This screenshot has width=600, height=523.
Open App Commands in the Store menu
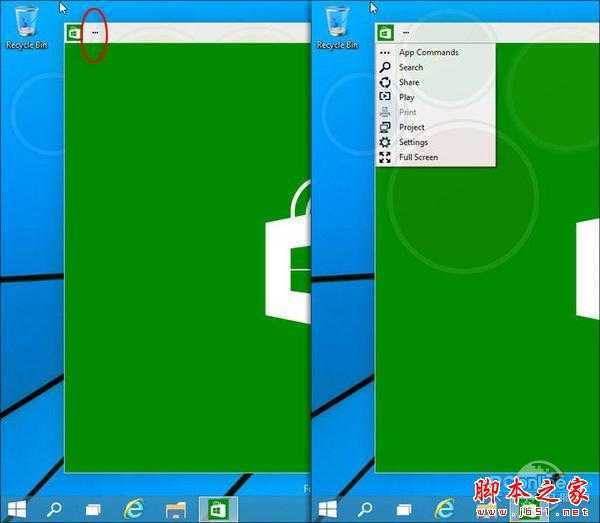(x=436, y=52)
